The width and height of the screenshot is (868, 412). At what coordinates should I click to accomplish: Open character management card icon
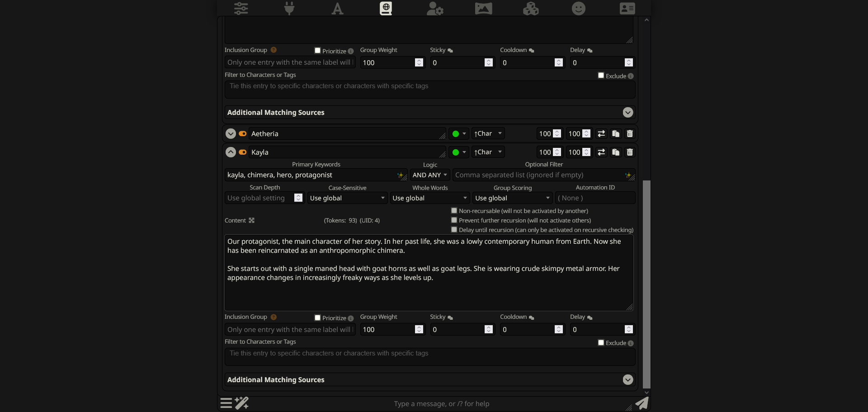[627, 8]
